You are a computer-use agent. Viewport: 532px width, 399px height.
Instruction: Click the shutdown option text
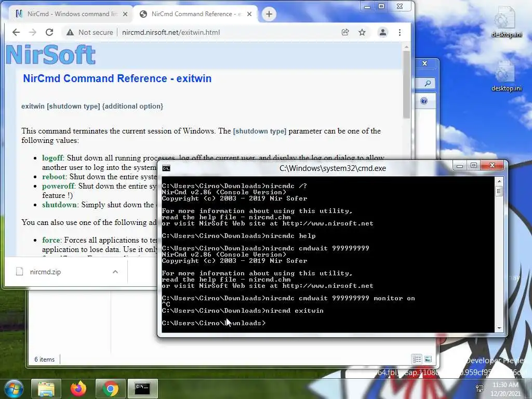[59, 205]
